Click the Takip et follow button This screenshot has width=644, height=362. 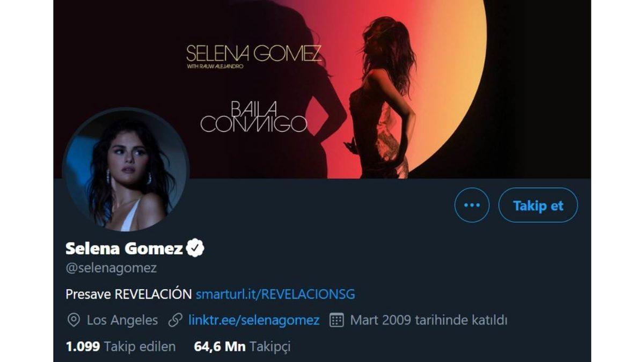tap(537, 204)
